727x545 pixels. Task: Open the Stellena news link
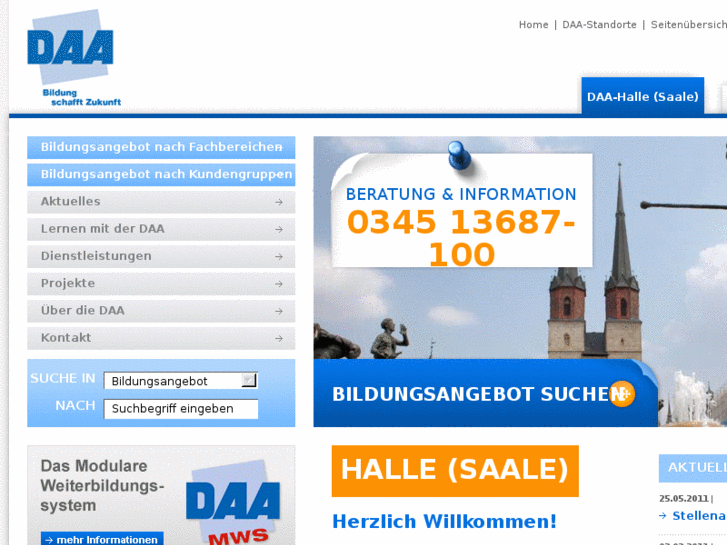(698, 516)
